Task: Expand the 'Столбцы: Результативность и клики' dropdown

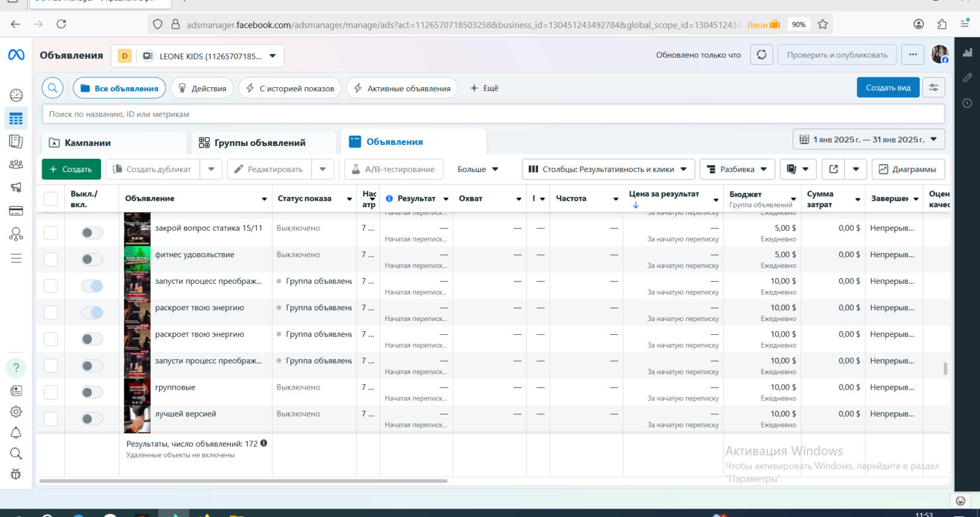Action: pos(608,170)
